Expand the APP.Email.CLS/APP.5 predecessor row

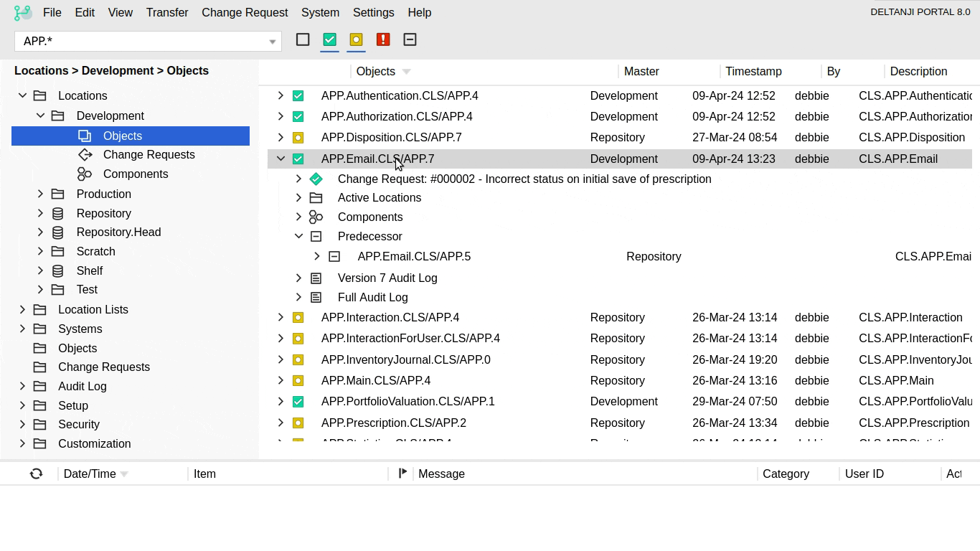click(x=317, y=256)
